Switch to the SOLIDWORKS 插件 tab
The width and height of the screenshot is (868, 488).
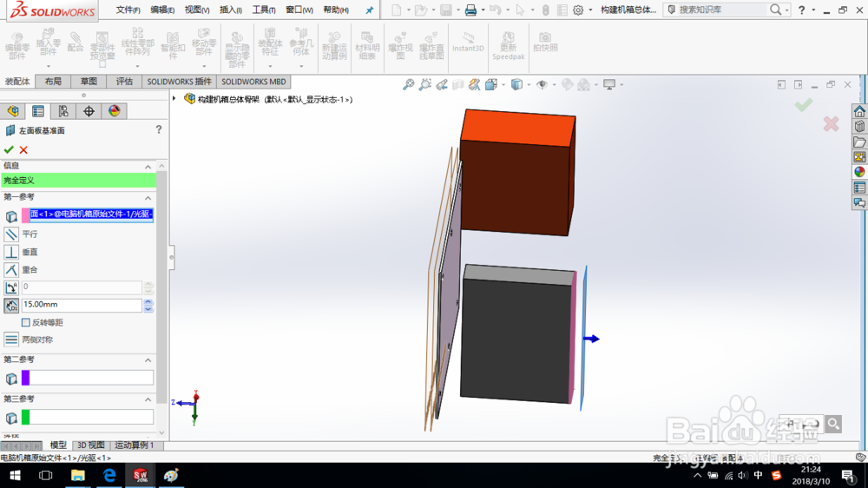[180, 82]
